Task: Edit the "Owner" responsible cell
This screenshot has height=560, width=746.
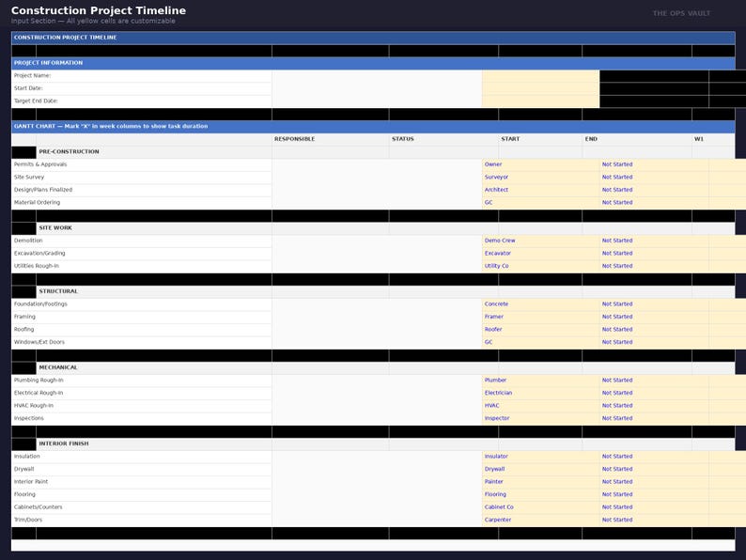Action: click(540, 164)
